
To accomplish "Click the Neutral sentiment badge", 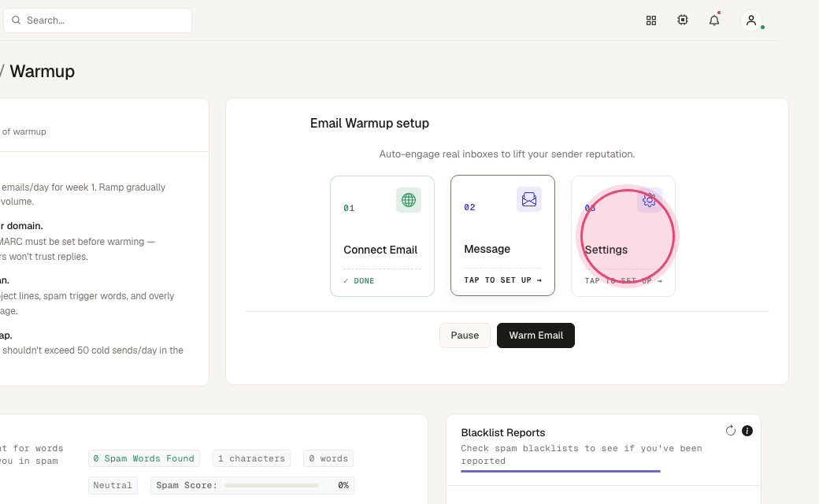I will (x=113, y=485).
